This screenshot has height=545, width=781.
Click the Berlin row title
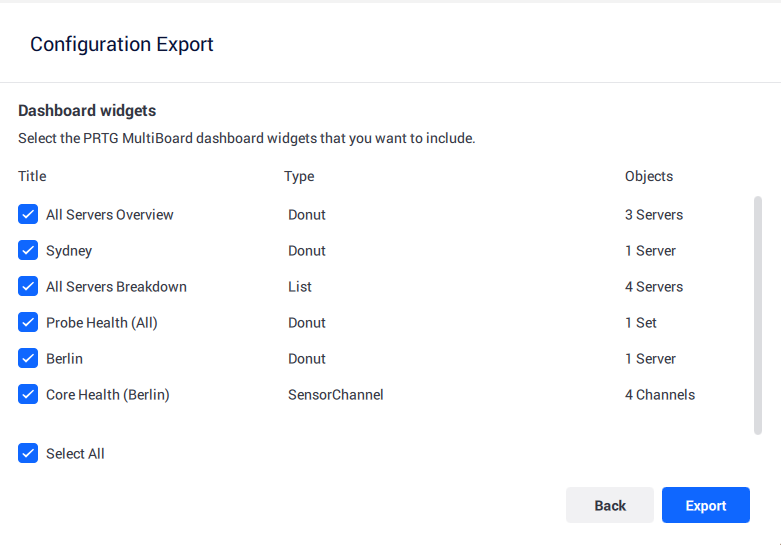(x=64, y=359)
